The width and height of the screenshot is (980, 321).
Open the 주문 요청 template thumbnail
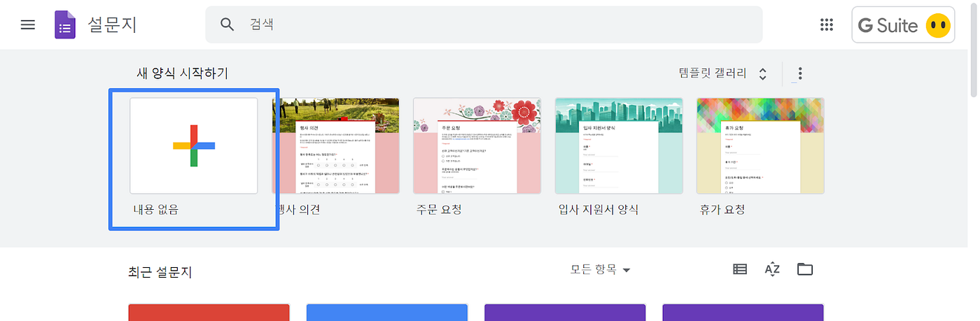[x=477, y=145]
